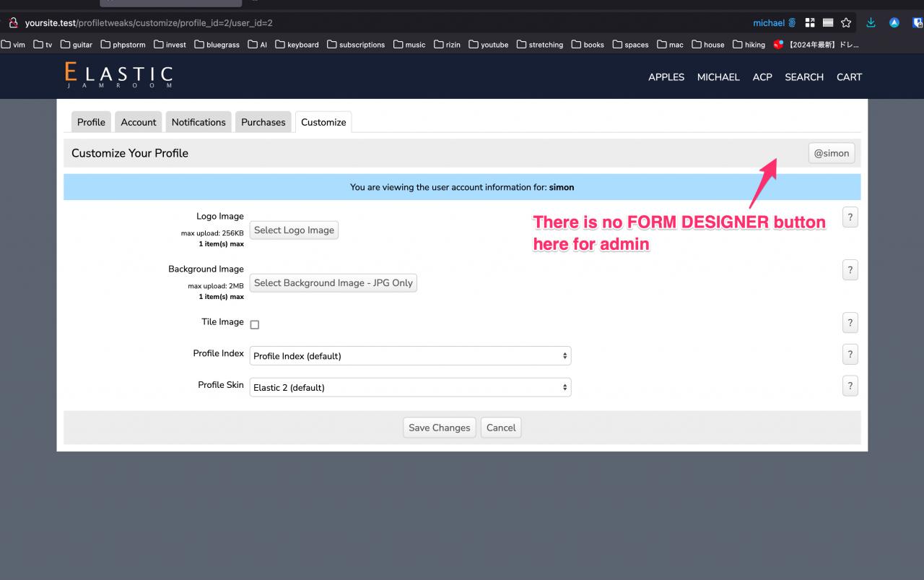Open the music bookmarks folder
The height and width of the screenshot is (580, 924).
(x=409, y=45)
